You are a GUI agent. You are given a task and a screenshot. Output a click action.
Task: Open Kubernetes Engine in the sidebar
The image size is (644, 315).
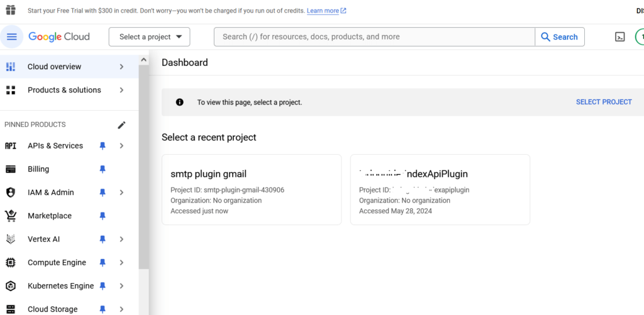tap(60, 286)
